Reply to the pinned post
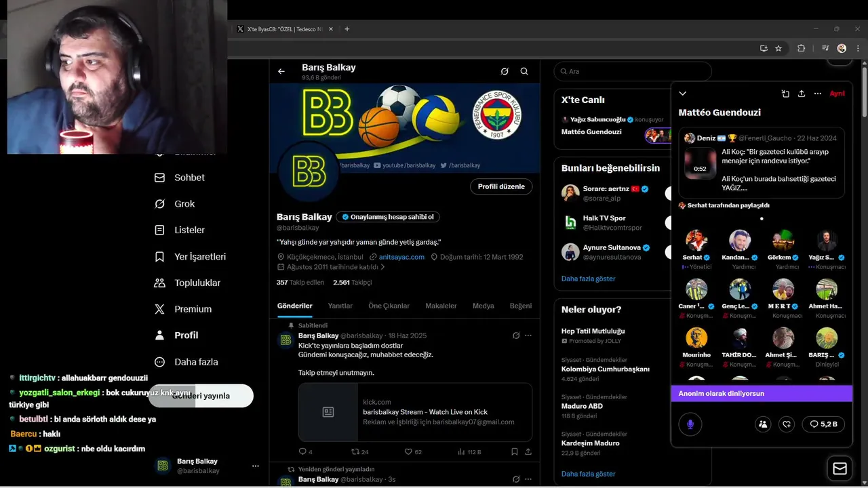868x488 pixels. click(x=305, y=451)
